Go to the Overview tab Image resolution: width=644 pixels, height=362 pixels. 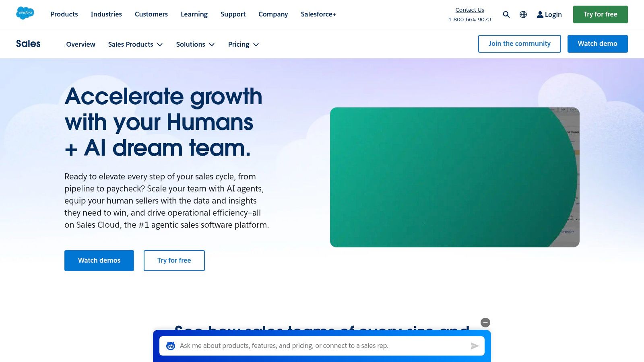tap(80, 44)
